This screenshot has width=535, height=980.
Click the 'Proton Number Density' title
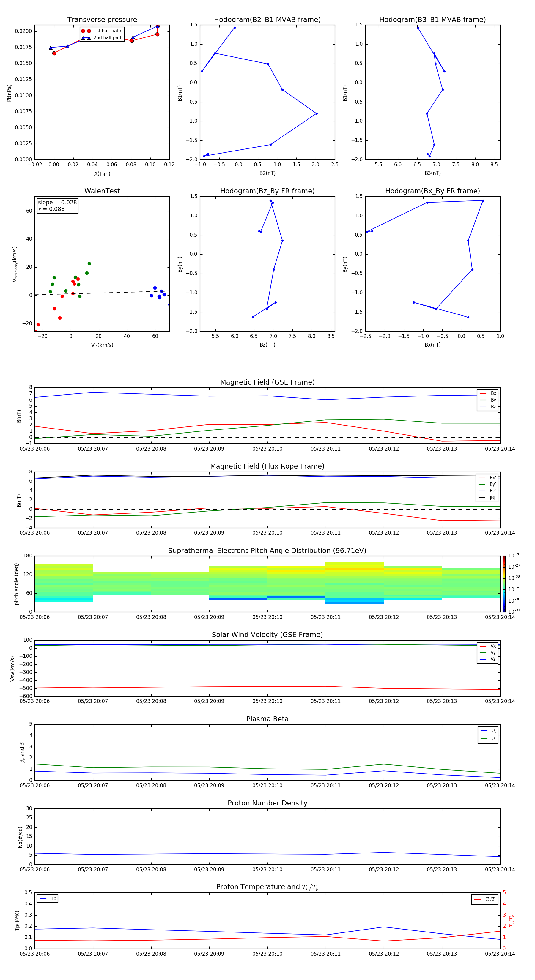pyautogui.click(x=267, y=803)
